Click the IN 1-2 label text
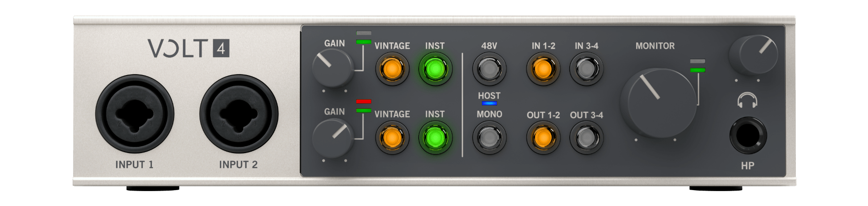 pyautogui.click(x=543, y=46)
